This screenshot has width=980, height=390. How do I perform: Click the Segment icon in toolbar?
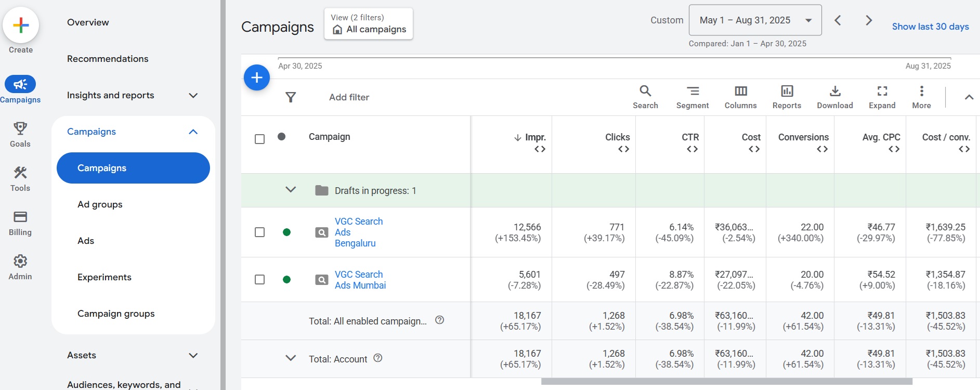click(692, 92)
